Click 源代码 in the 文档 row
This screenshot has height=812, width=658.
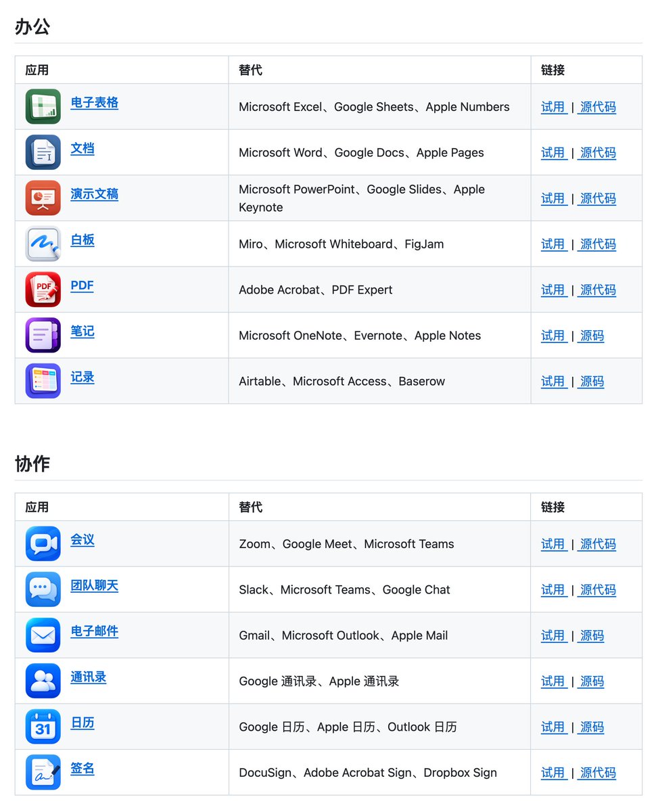598,153
